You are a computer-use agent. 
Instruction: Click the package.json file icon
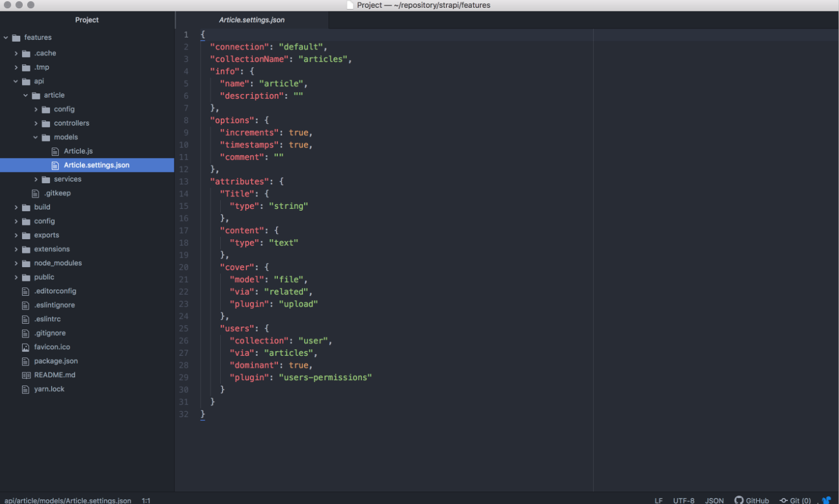26,361
